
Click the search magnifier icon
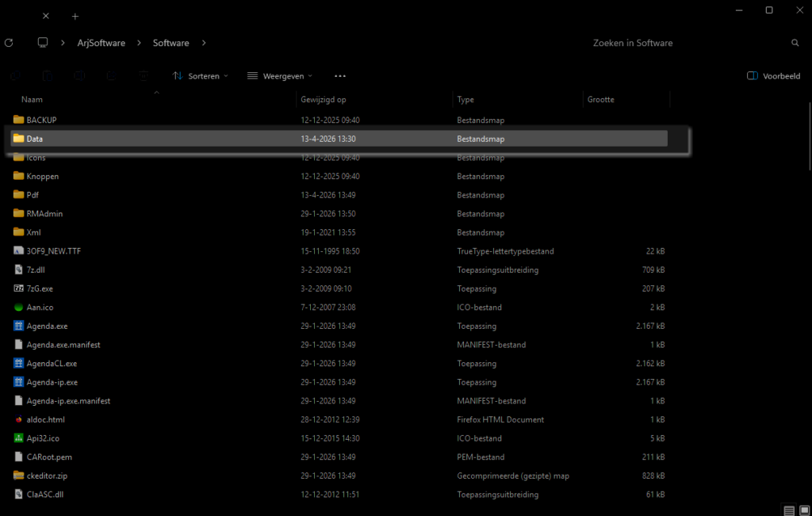[x=795, y=43]
